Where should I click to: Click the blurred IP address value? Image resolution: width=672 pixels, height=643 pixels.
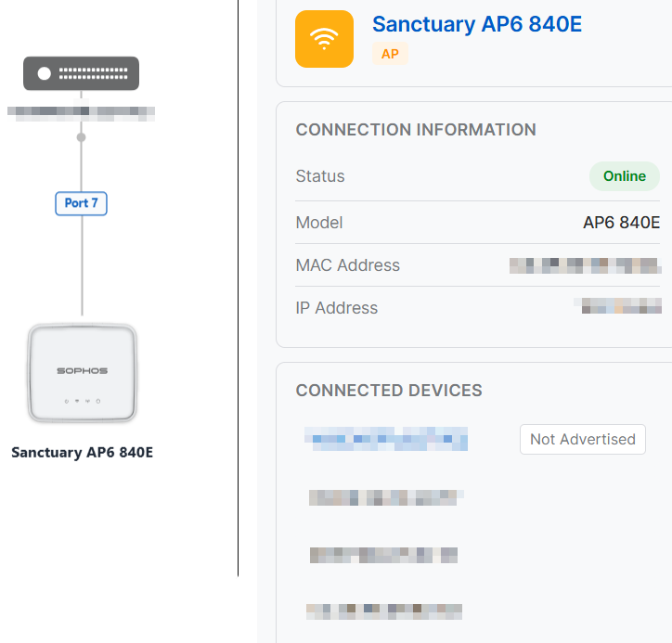(x=617, y=306)
